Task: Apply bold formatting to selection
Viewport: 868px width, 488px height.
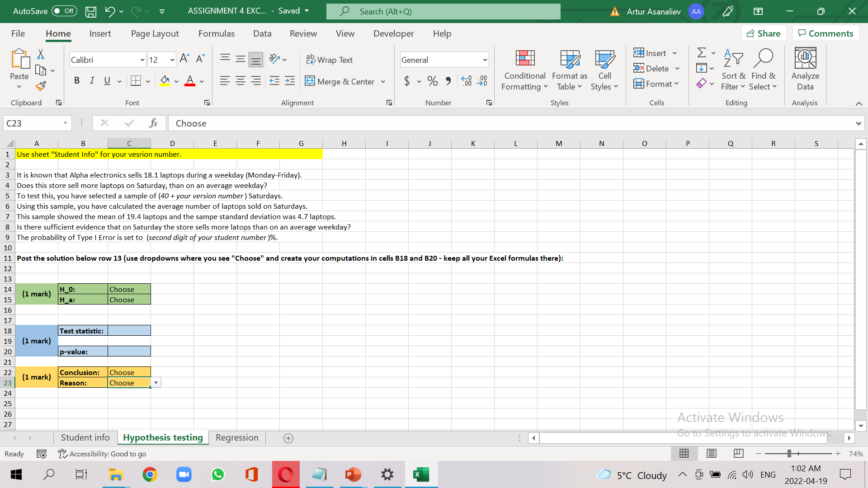Action: click(x=77, y=80)
